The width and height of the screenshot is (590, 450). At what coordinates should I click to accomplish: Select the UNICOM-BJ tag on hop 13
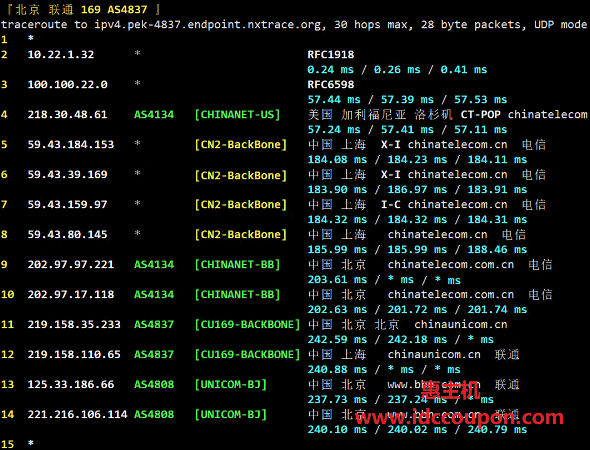click(231, 385)
